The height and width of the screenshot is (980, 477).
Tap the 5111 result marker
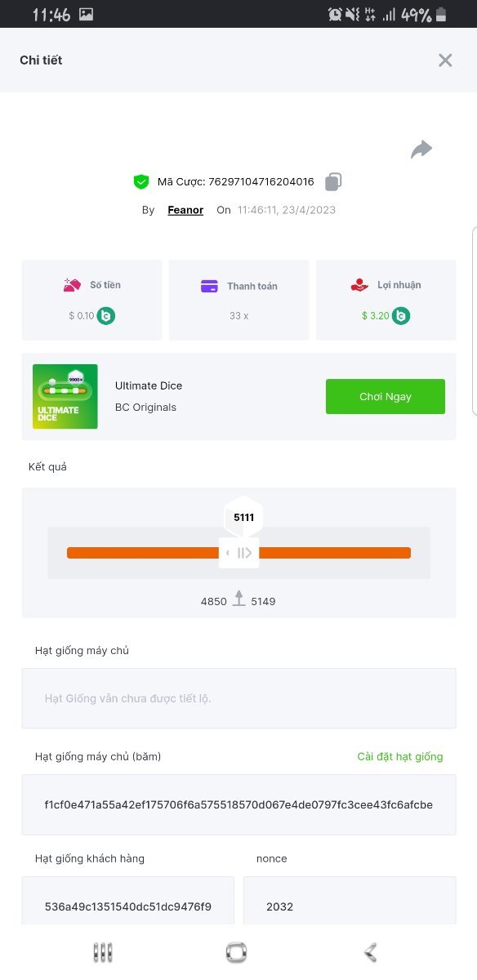click(x=243, y=517)
